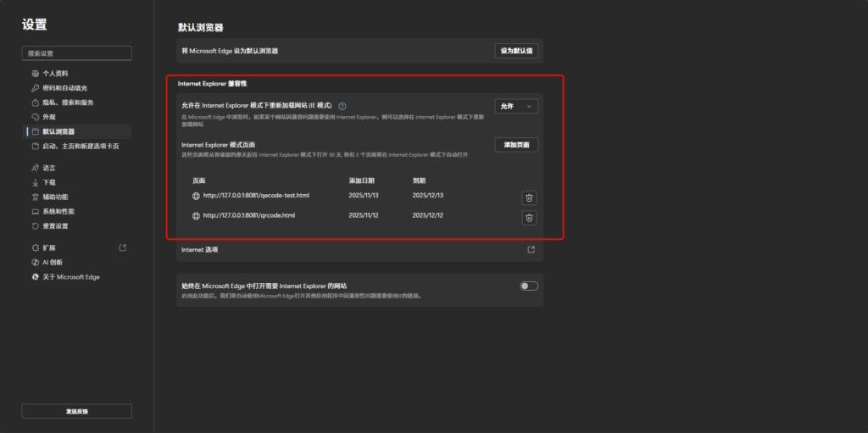Viewport: 868px width, 433px height.
Task: Click the external link icon next to 扩展
Action: click(x=123, y=247)
